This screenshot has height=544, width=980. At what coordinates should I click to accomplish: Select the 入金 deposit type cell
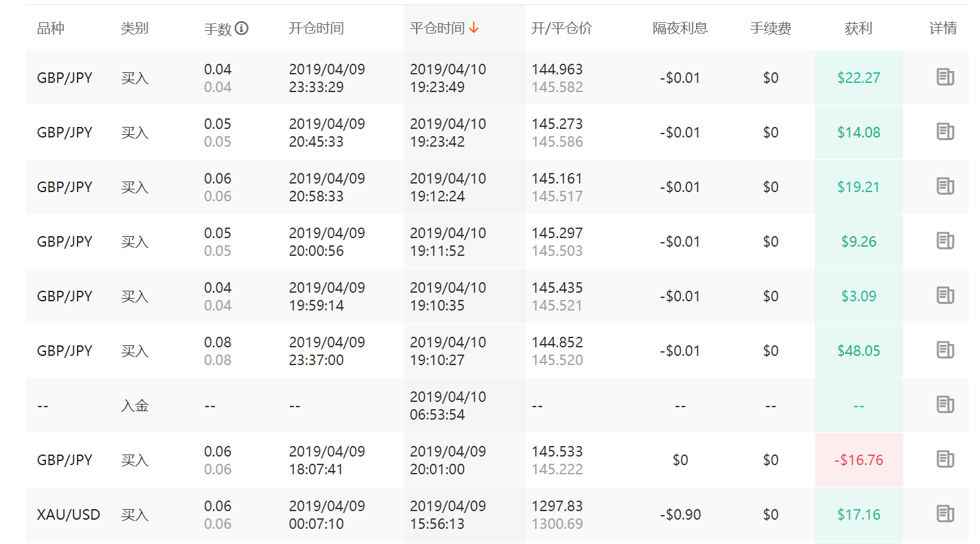(x=135, y=406)
